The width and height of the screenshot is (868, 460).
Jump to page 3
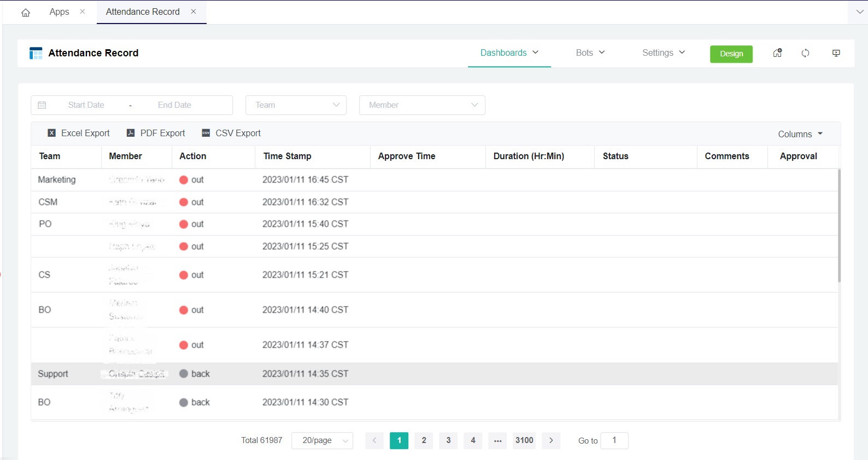tap(448, 440)
